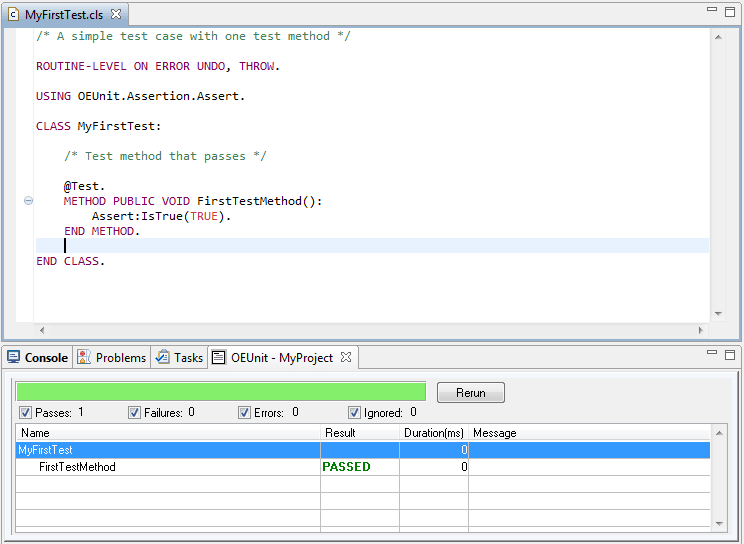The height and width of the screenshot is (544, 744).
Task: Click the CLASS MyFirstTest: line
Action: tap(99, 126)
